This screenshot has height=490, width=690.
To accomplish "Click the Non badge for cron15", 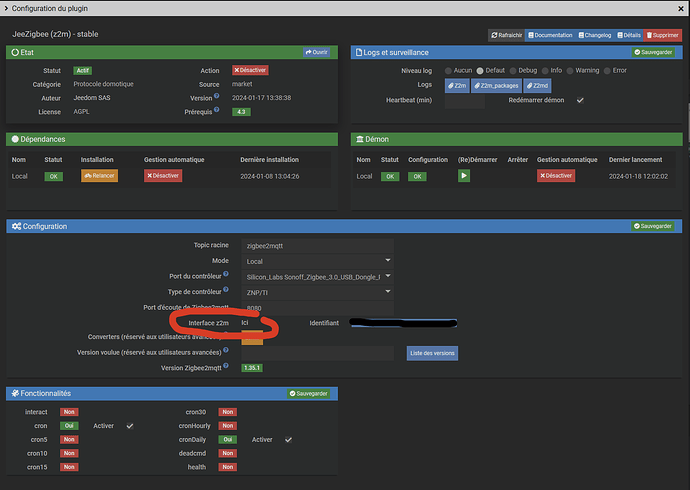I will pos(69,467).
